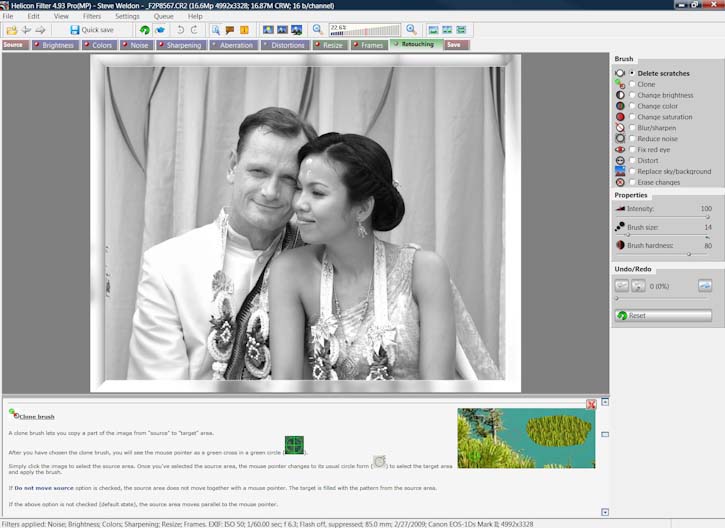Adjust the Brush hardness slider
This screenshot has width=725, height=528.
click(x=663, y=254)
